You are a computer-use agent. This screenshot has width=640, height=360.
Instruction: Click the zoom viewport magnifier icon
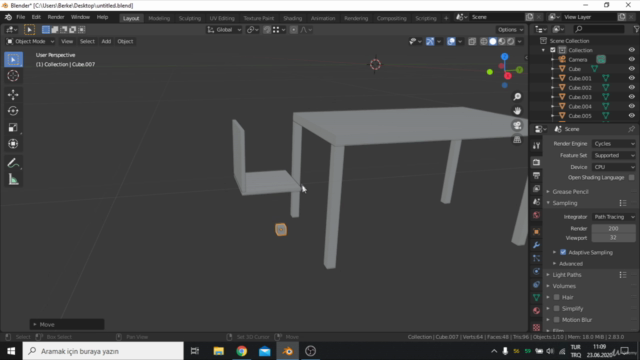[517, 97]
